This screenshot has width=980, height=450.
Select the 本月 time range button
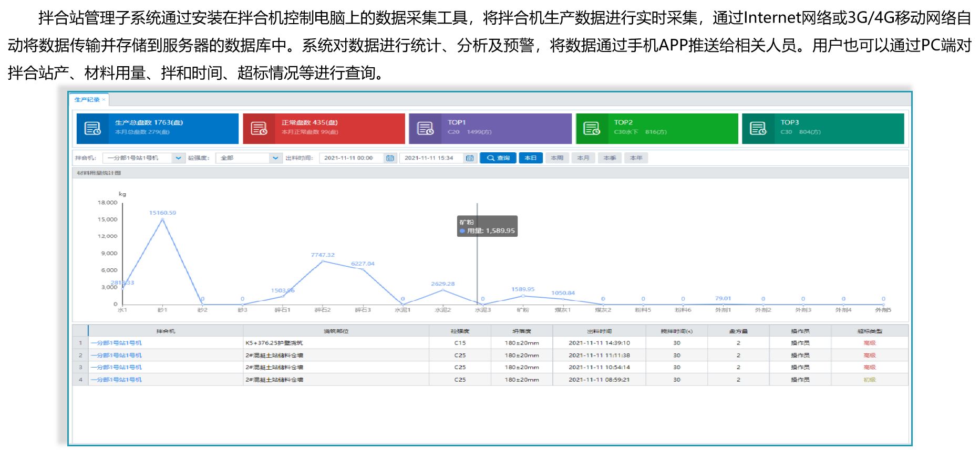coord(583,158)
